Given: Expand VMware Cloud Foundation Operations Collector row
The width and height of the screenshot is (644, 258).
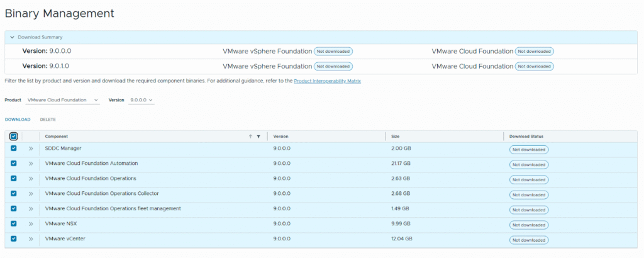Looking at the screenshot, I should coord(30,194).
